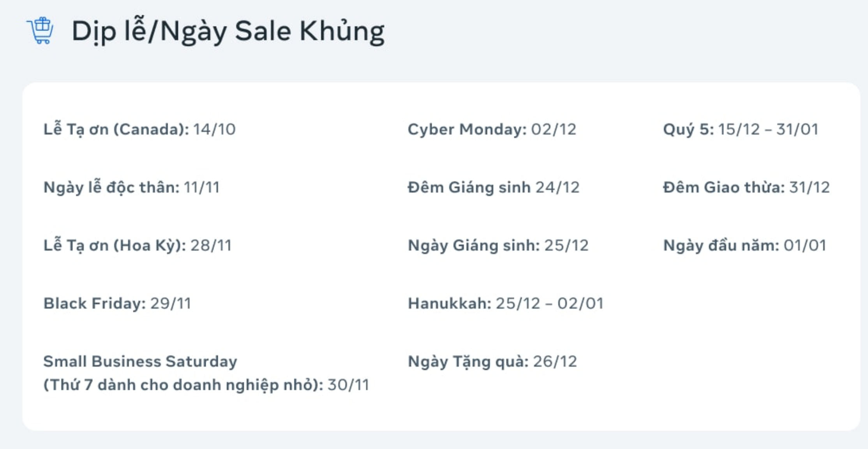Select the "15/12 – 31/01" date range

768,129
